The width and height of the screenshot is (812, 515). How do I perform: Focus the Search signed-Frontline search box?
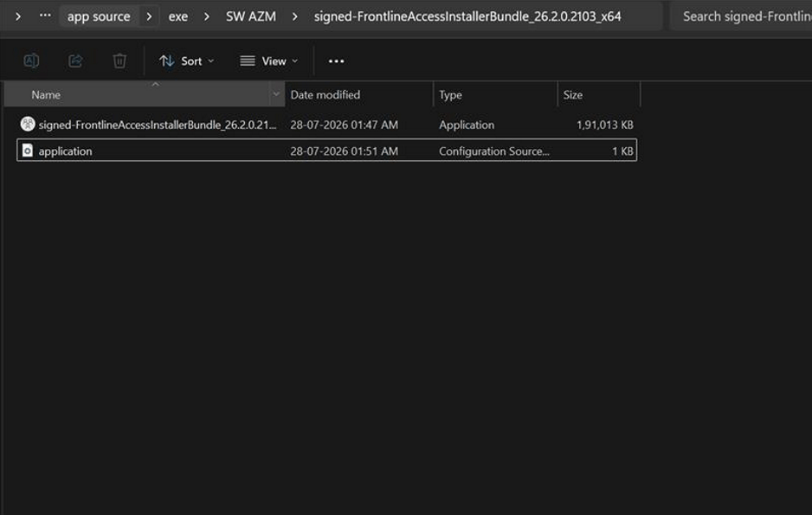point(742,16)
